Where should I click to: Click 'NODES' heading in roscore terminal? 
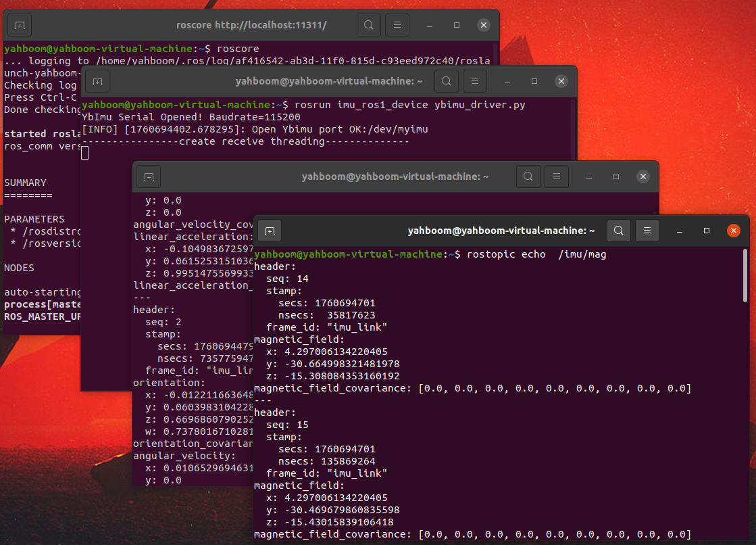tap(20, 268)
